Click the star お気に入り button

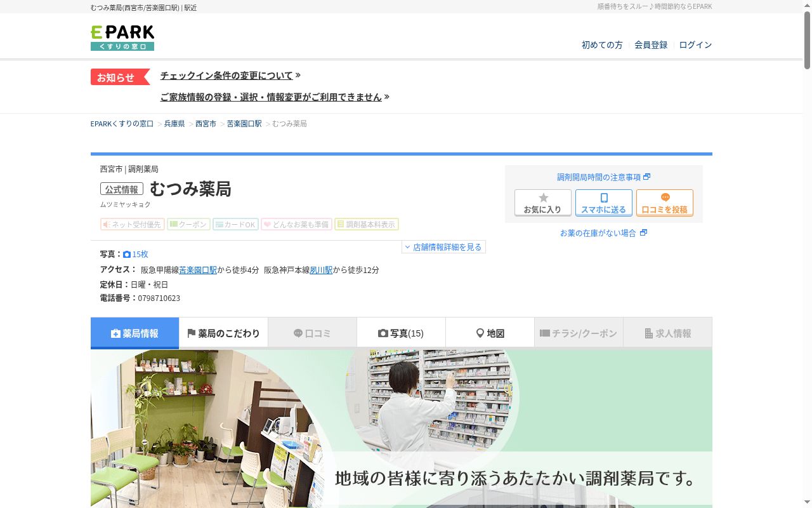(x=542, y=203)
